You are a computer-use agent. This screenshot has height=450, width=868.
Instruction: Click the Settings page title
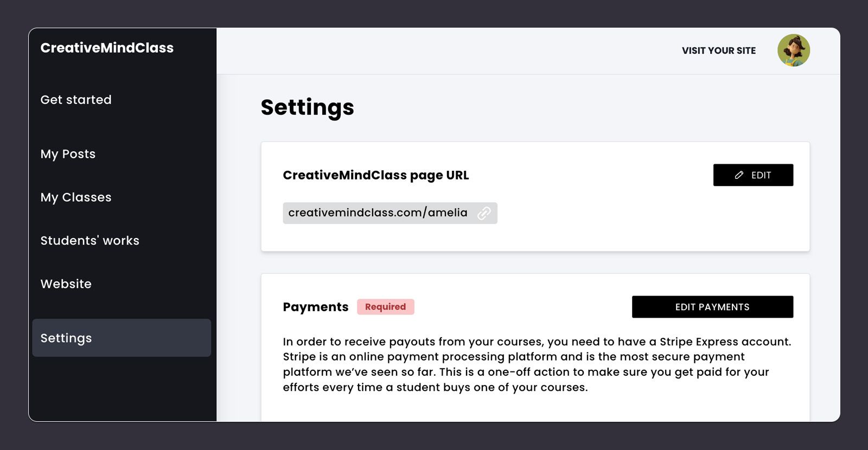point(308,107)
